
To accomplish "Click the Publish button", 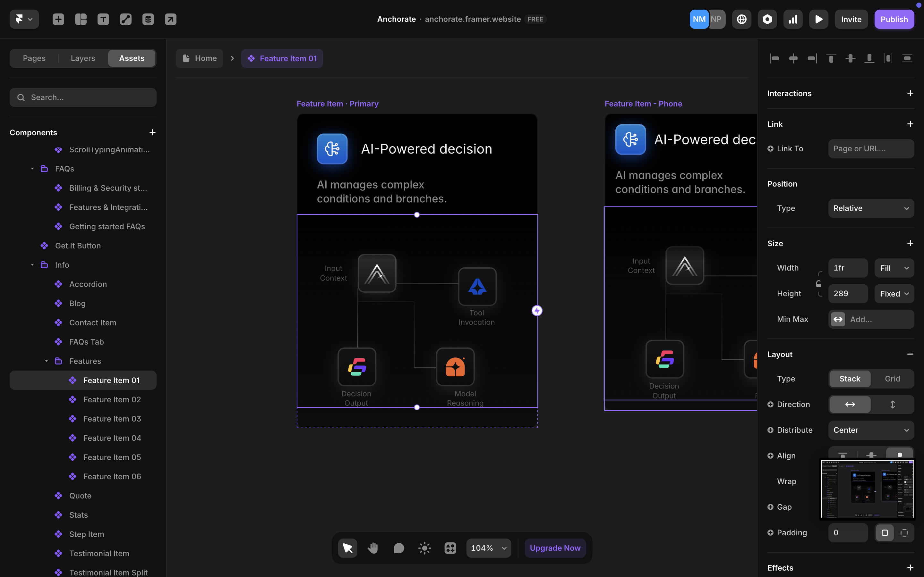I will (894, 19).
